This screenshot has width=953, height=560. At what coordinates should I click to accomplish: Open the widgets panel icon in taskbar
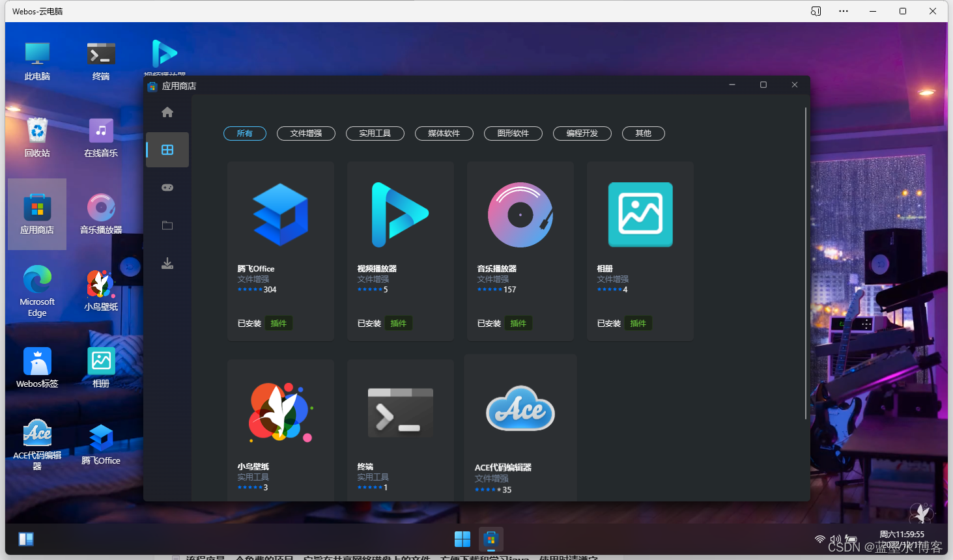26,539
